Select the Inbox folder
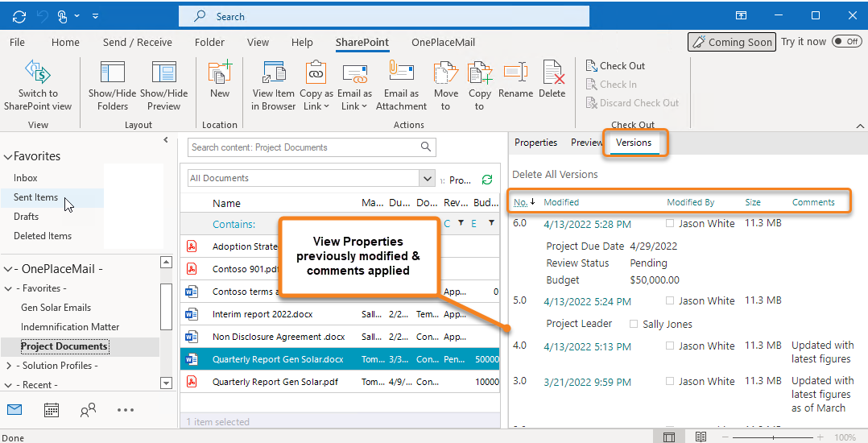The width and height of the screenshot is (868, 443). 26,178
